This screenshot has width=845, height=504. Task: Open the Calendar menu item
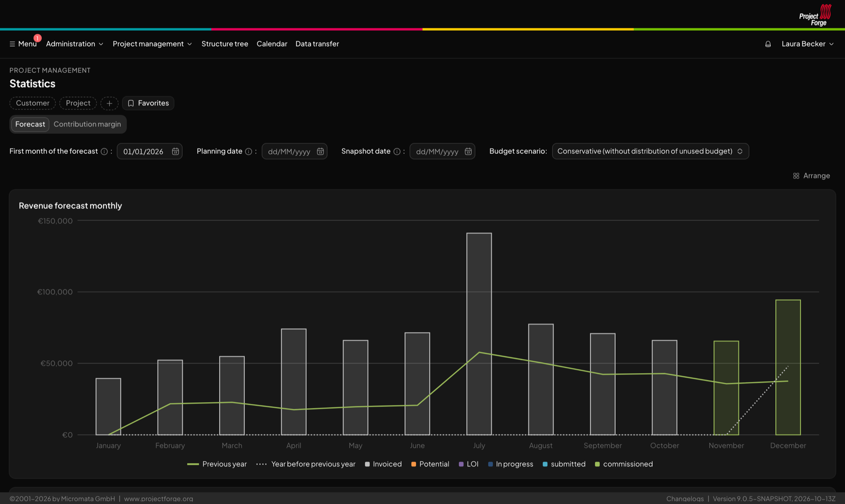click(x=272, y=44)
